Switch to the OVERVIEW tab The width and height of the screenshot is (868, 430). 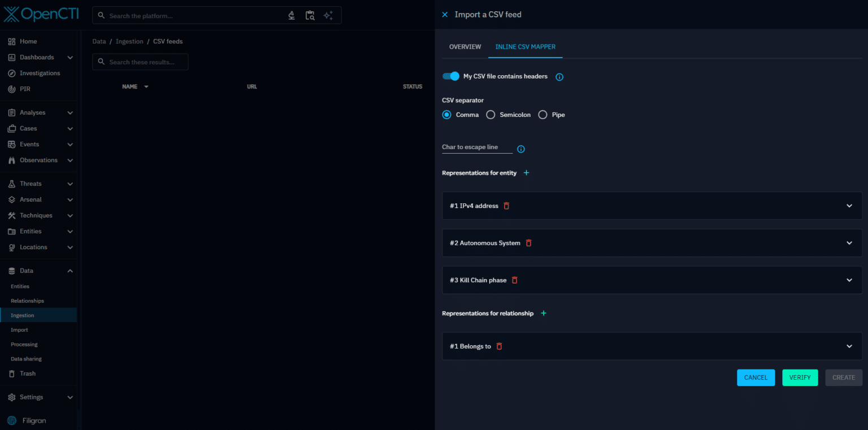pos(465,47)
